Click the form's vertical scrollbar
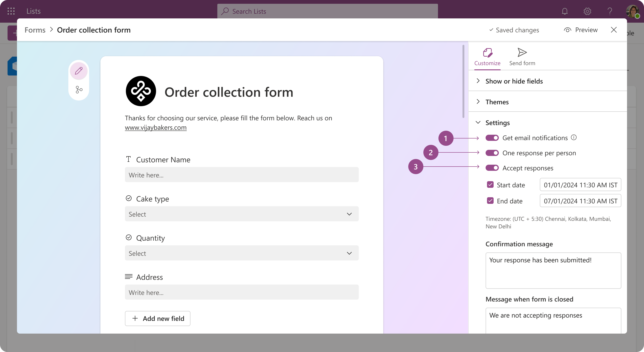Screen dimensions: 644x352 click(463, 81)
